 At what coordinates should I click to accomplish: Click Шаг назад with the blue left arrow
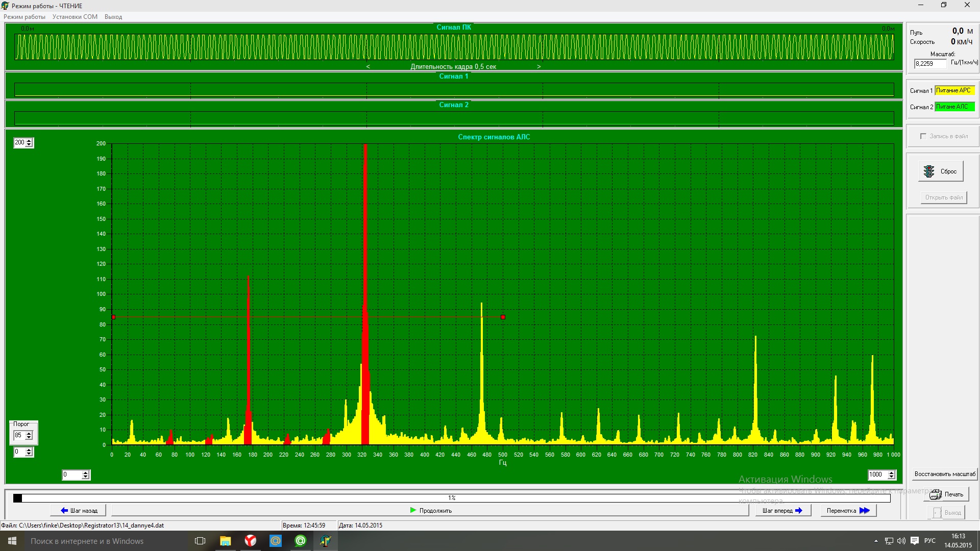pos(79,511)
